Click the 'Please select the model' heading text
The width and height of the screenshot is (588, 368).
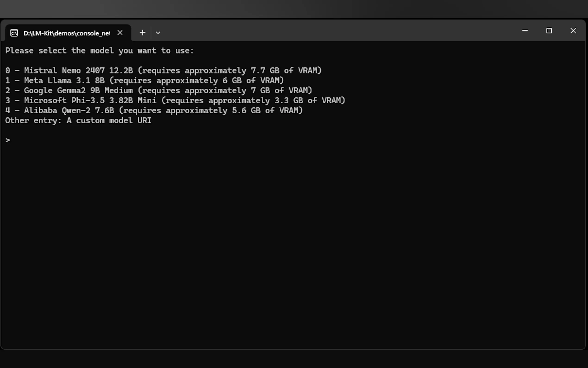[x=99, y=51]
